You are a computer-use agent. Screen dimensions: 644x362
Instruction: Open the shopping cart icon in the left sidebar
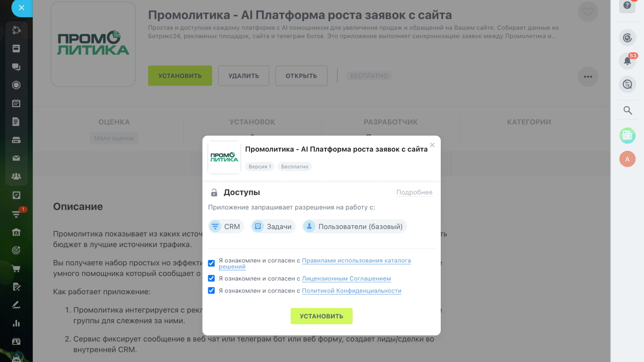pos(16,268)
